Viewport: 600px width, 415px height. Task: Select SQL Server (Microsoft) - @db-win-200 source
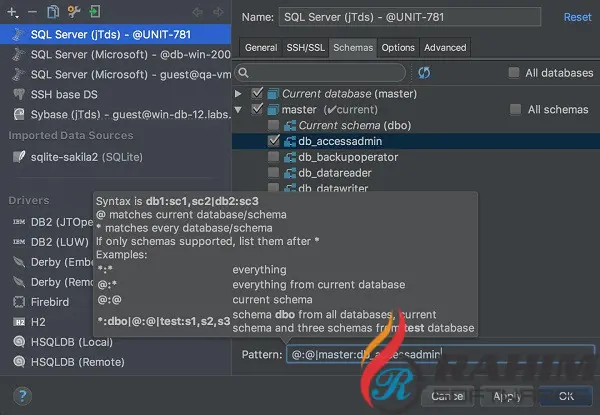click(115, 54)
